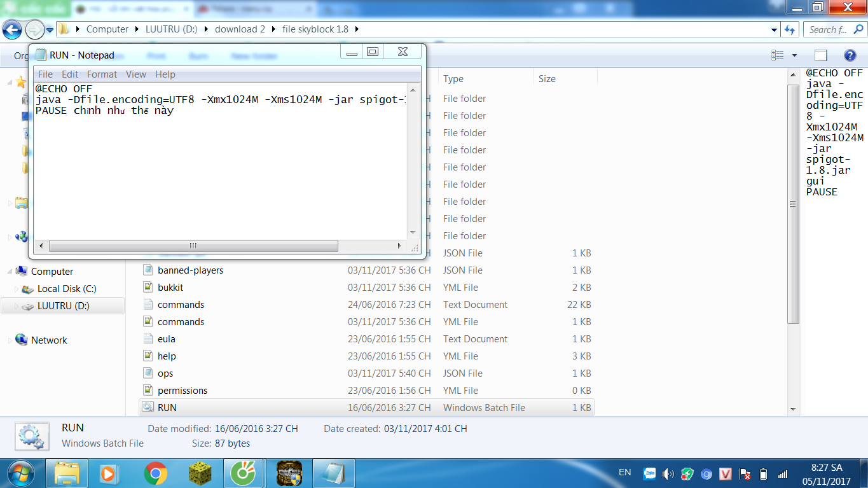
Task: Click the bukkit file icon
Action: [148, 288]
